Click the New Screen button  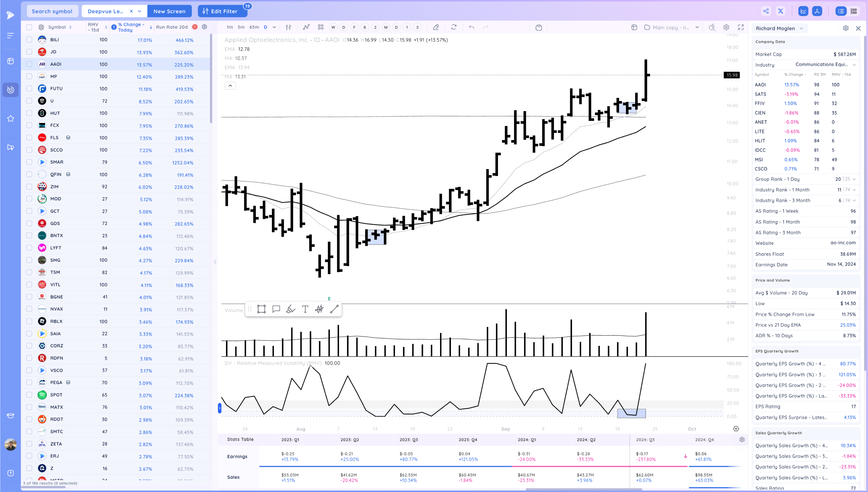click(169, 11)
